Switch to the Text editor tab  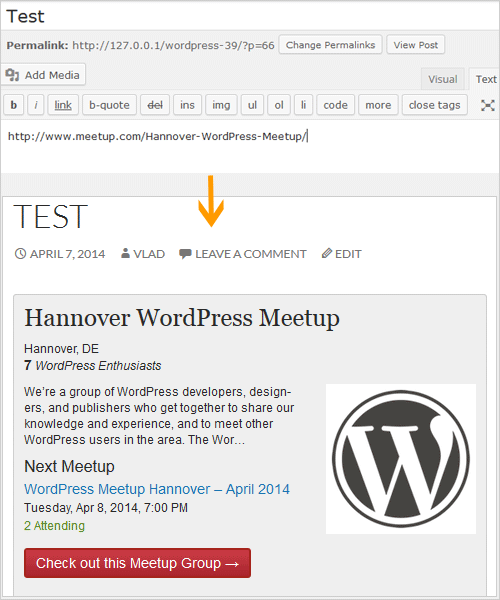pos(485,79)
